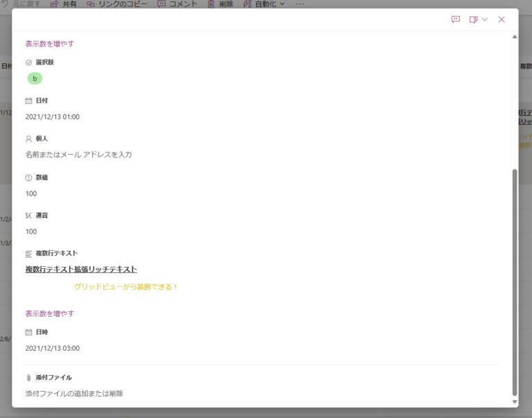Open the toolbar overflow ellipsis menu

[x=299, y=4]
